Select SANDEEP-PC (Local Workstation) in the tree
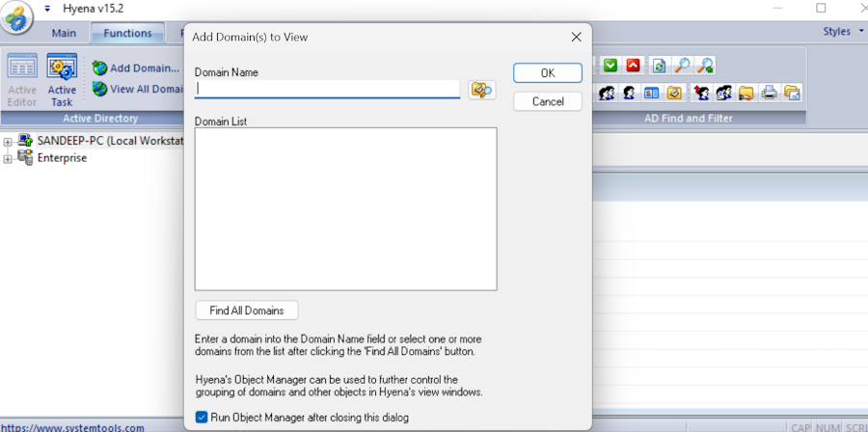The height and width of the screenshot is (432, 868). 110,141
